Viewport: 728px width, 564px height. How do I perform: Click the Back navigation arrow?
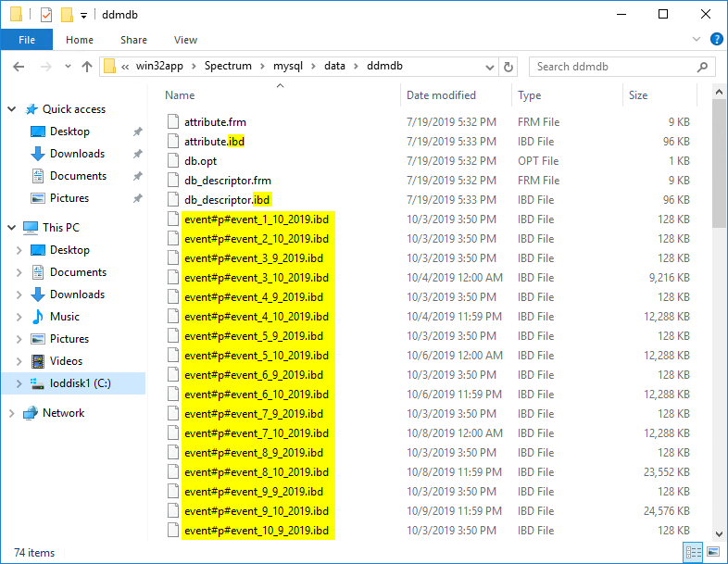(20, 67)
